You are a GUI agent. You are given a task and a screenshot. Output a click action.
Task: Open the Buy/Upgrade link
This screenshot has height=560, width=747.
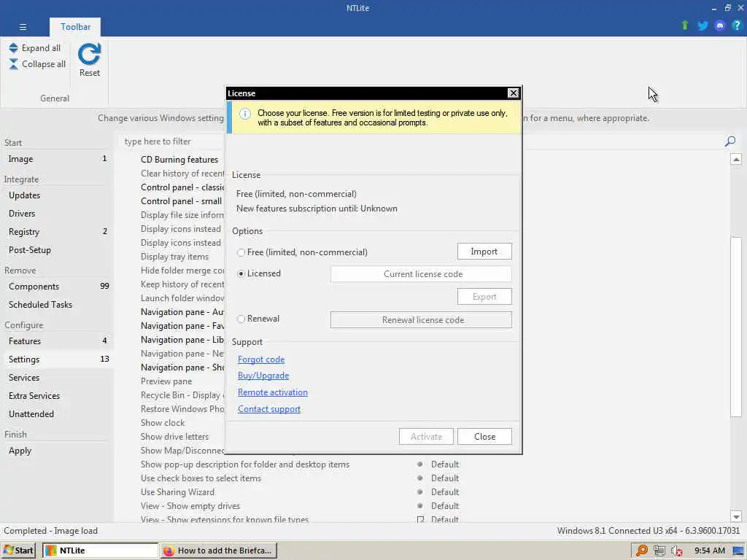[x=263, y=376]
